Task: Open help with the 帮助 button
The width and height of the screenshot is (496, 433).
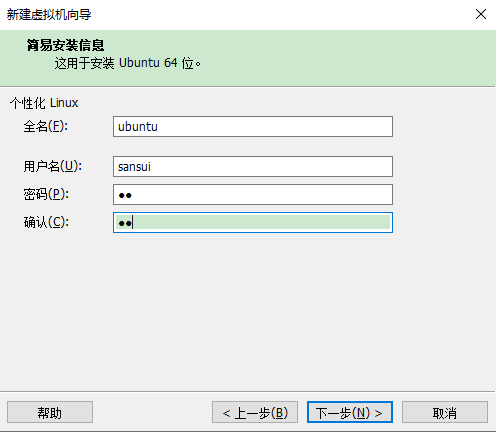Action: (x=50, y=413)
